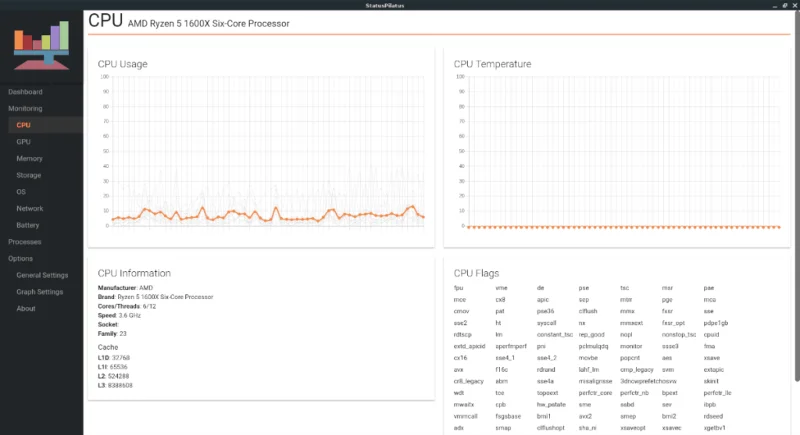
Task: Click the cmp_legacy flag
Action: [637, 370]
